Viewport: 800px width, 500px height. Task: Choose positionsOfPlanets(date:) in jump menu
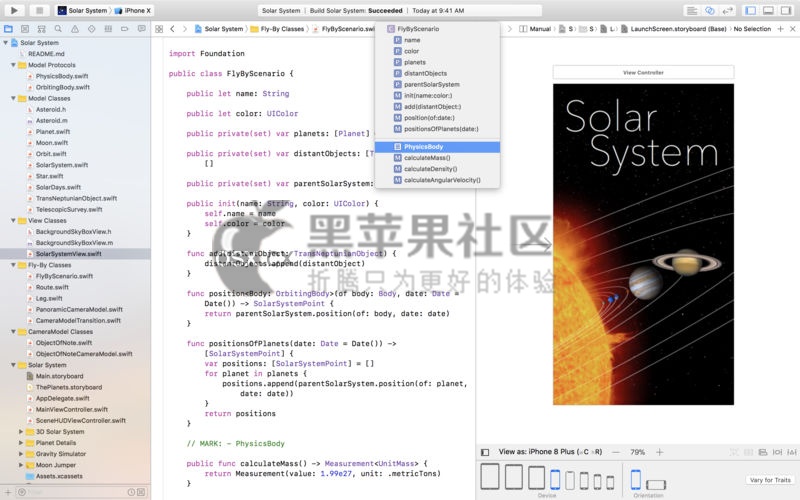(437, 129)
